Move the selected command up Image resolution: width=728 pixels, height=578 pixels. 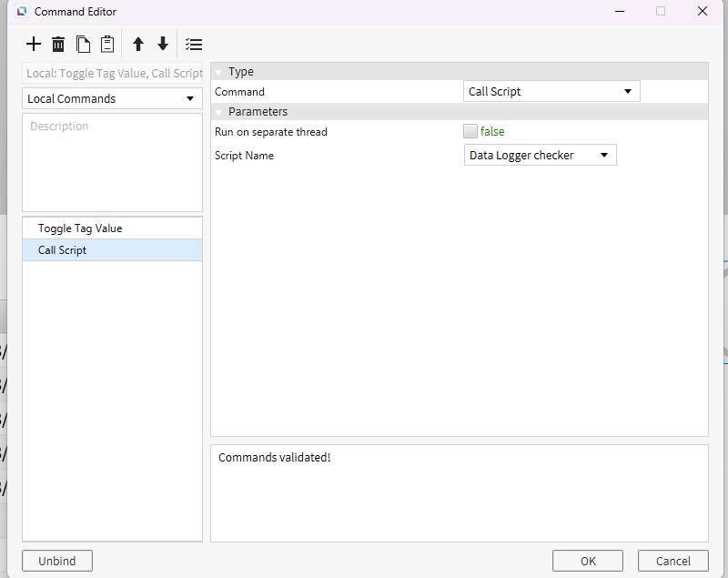pos(138,45)
